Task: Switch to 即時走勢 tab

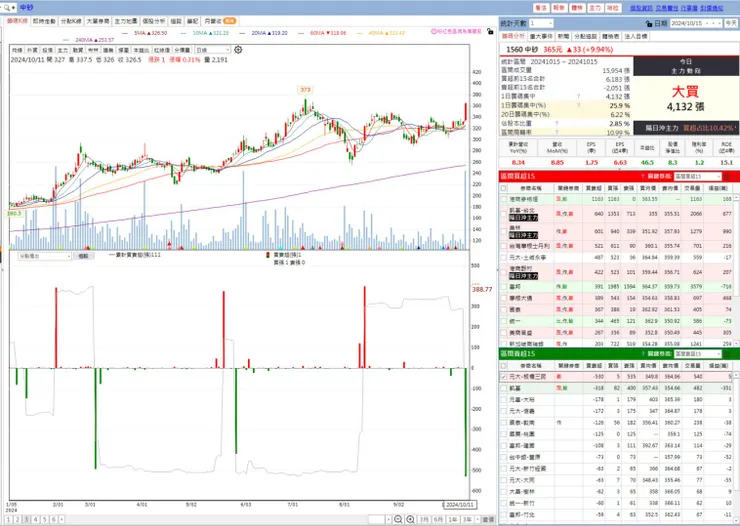Action: [x=44, y=21]
